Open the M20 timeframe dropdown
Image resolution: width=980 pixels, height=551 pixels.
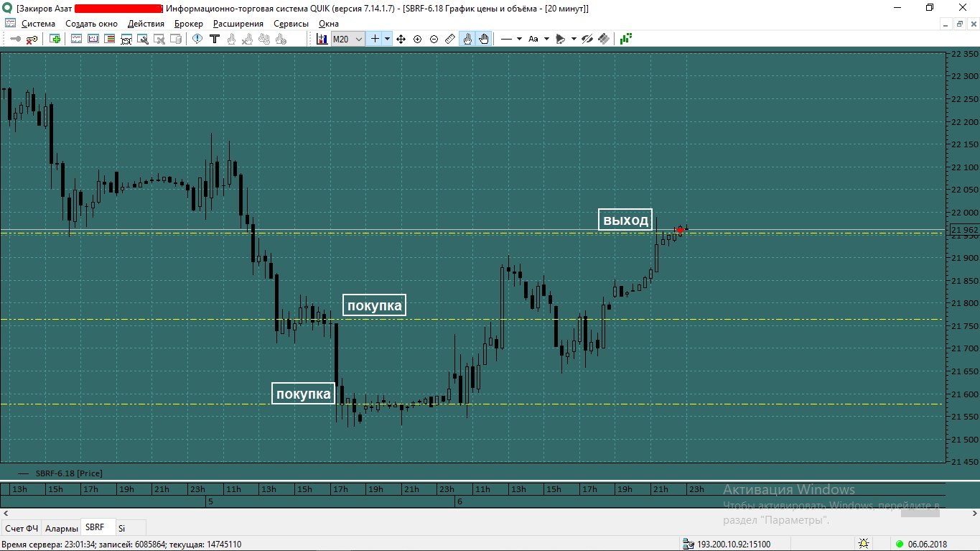[x=348, y=39]
